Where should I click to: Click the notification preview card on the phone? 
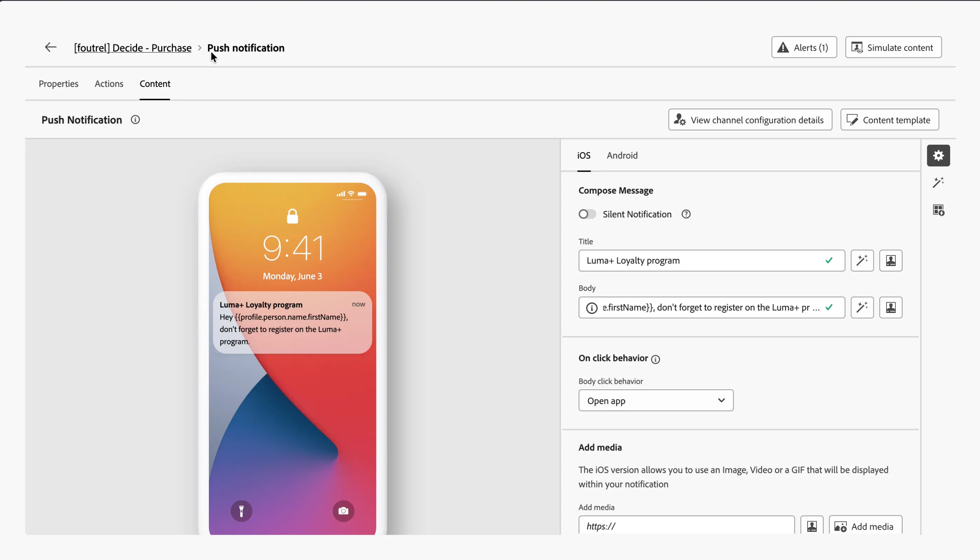[x=292, y=322]
